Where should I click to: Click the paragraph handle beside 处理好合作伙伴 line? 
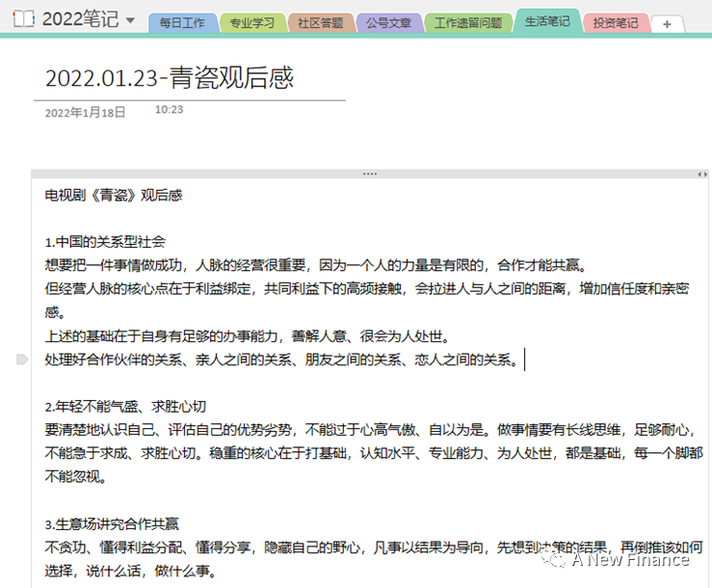coord(22,360)
